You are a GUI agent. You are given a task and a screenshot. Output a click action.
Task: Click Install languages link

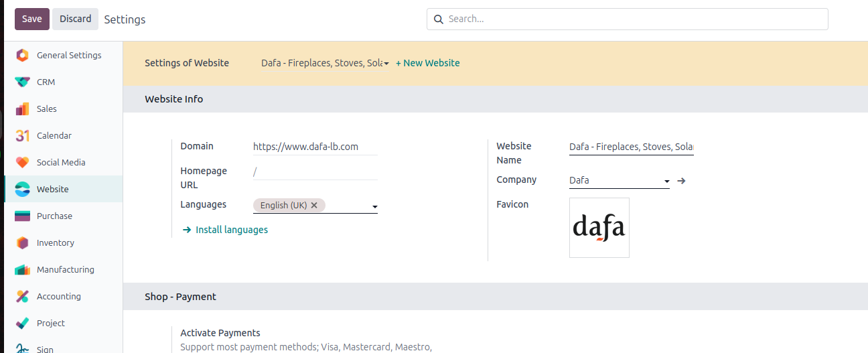232,230
